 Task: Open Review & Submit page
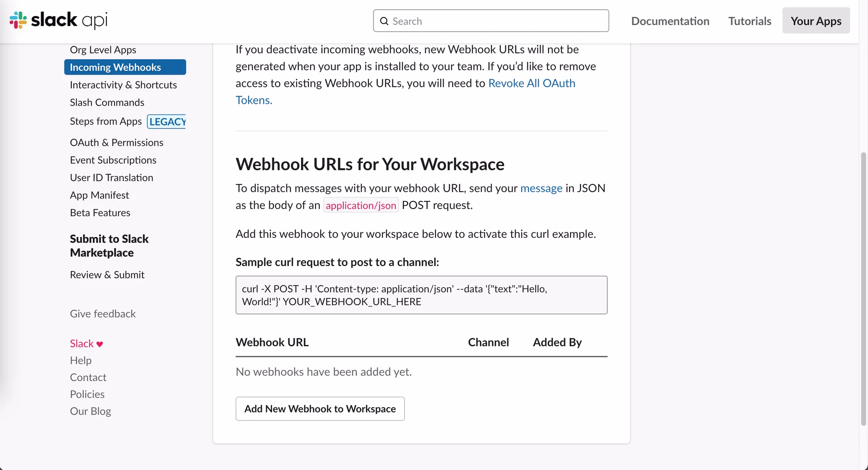[107, 275]
